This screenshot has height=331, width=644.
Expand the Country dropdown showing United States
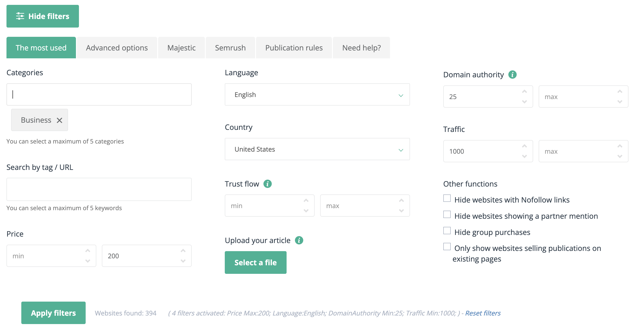(317, 149)
